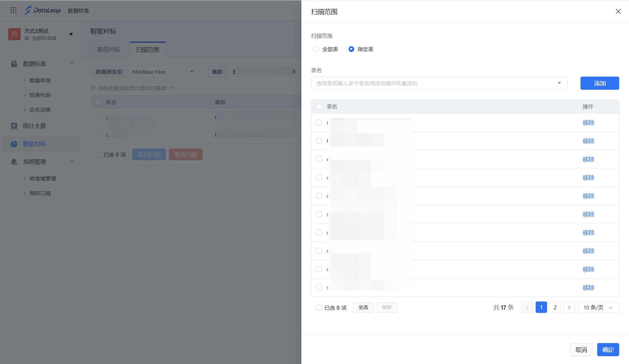Select the 指定表 radio option
Image resolution: width=629 pixels, height=364 pixels.
click(351, 49)
